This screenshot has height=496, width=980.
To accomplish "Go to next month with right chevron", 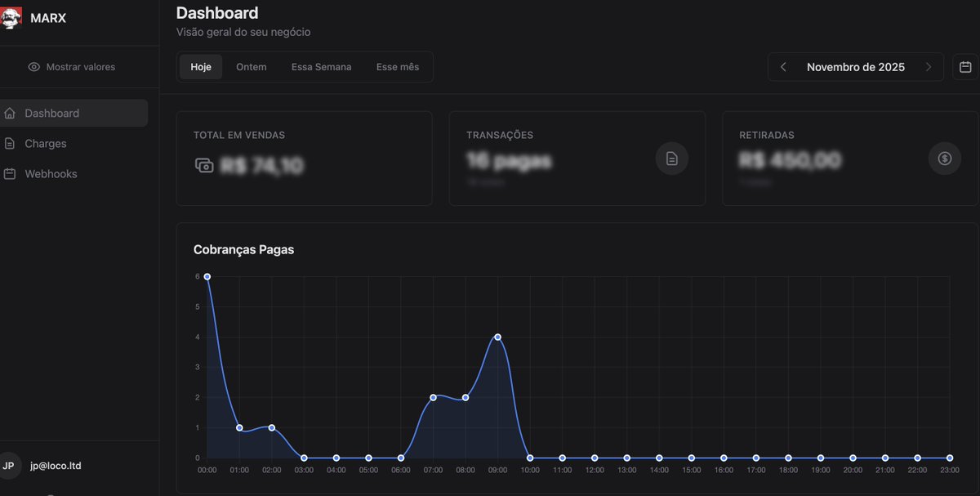I will point(929,67).
